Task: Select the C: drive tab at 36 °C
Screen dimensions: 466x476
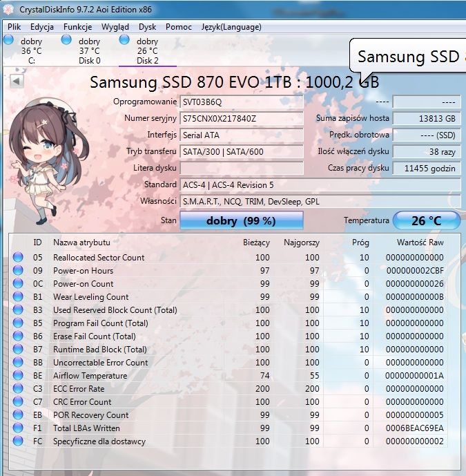Action: click(31, 50)
